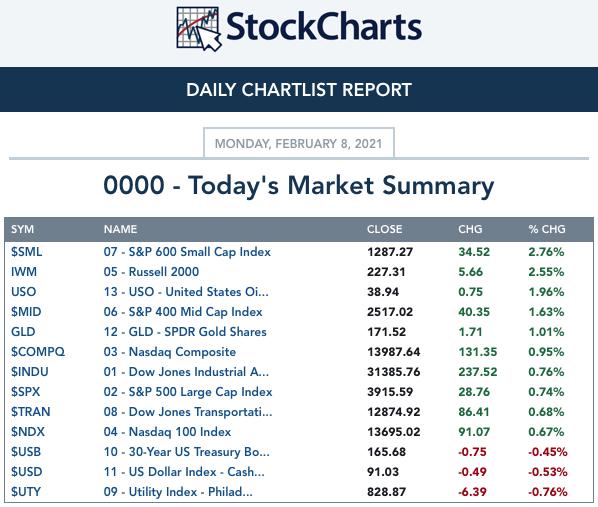Open the IWM symbol link
Screen dimensions: 598x507
pos(24,272)
